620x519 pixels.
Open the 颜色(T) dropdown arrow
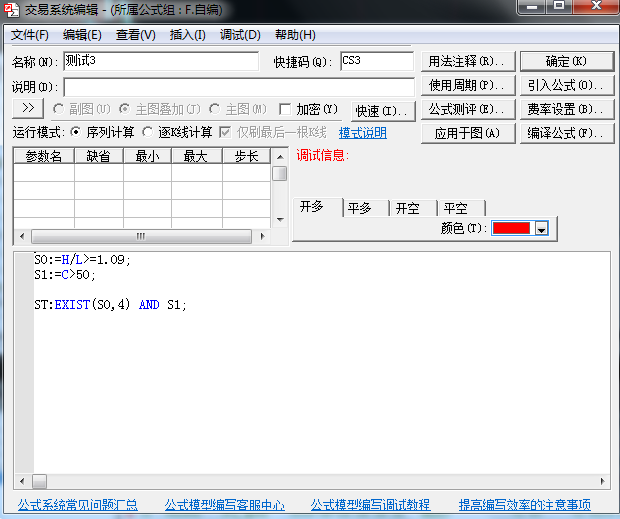tap(542, 228)
